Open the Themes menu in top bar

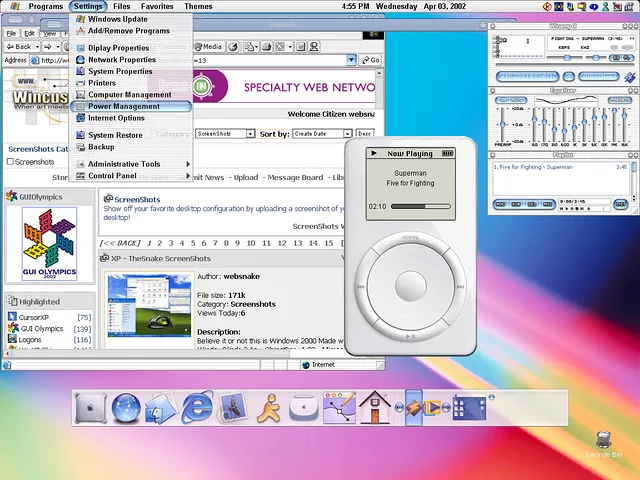point(198,6)
